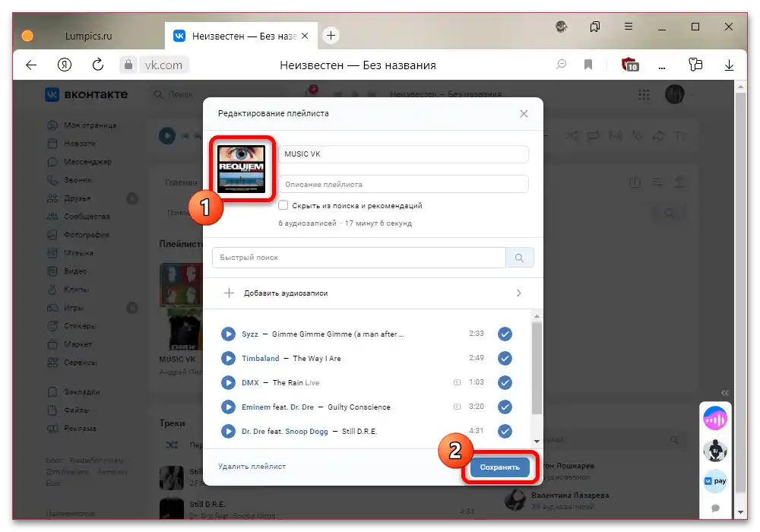
Task: Click the Сохранить button
Action: coord(500,467)
